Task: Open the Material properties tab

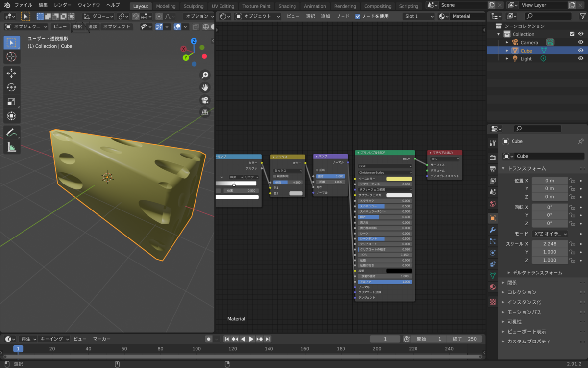Action: [x=493, y=287]
